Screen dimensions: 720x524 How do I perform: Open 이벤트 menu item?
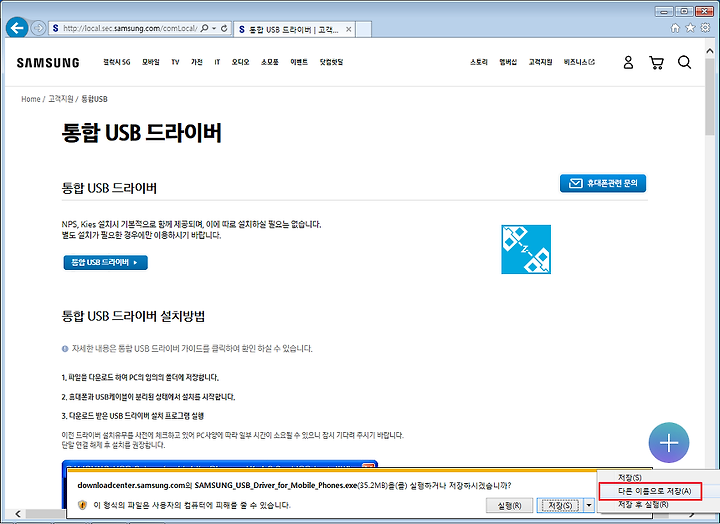(299, 62)
